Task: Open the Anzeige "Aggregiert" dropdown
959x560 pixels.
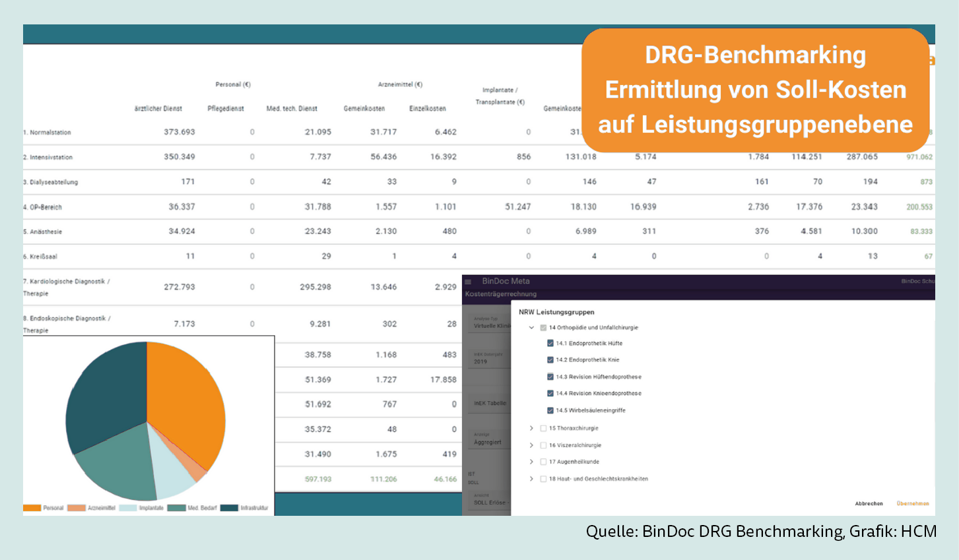Action: pos(487,443)
